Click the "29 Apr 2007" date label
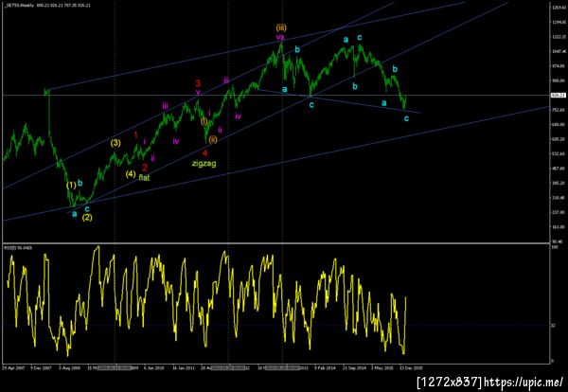Image resolution: width=568 pixels, height=392 pixels. coord(13,367)
